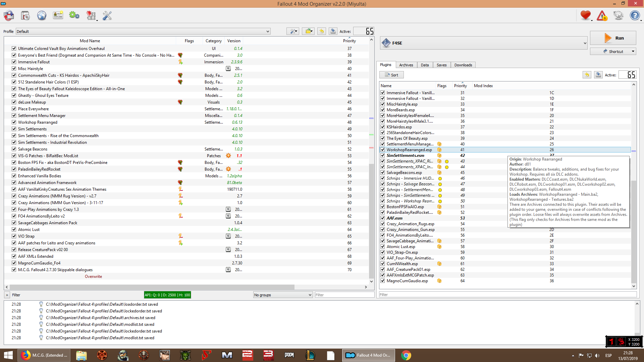Toggle the Sim Settlements mod checkbox
The height and width of the screenshot is (362, 644).
14,129
